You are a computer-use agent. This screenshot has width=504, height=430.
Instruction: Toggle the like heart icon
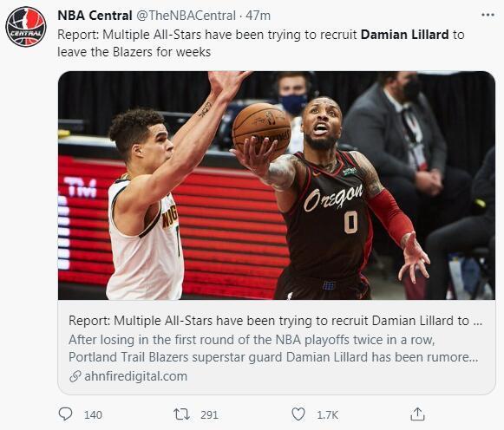(x=298, y=414)
